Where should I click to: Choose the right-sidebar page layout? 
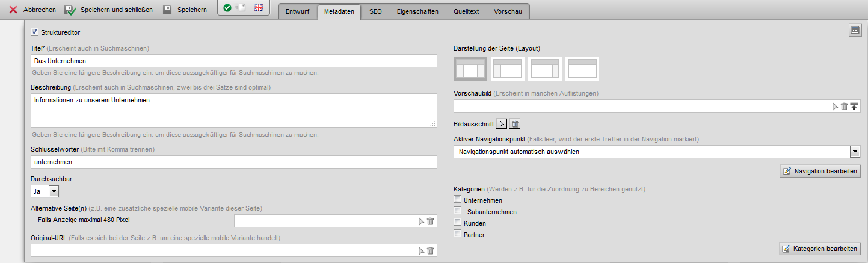coord(545,69)
